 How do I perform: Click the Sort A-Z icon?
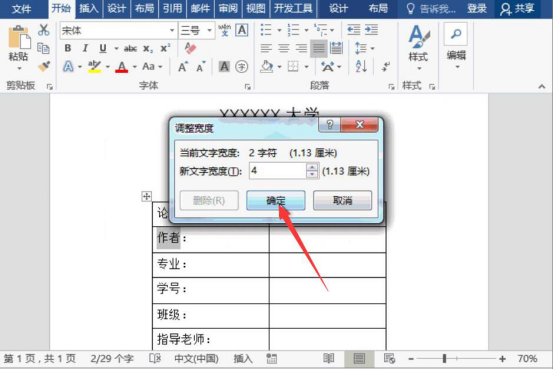[x=361, y=66]
